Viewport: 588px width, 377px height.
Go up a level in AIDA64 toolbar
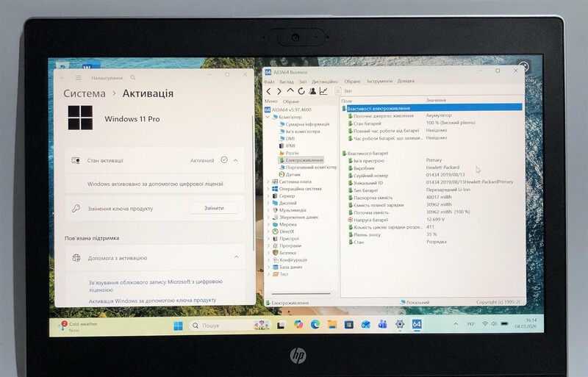(290, 91)
